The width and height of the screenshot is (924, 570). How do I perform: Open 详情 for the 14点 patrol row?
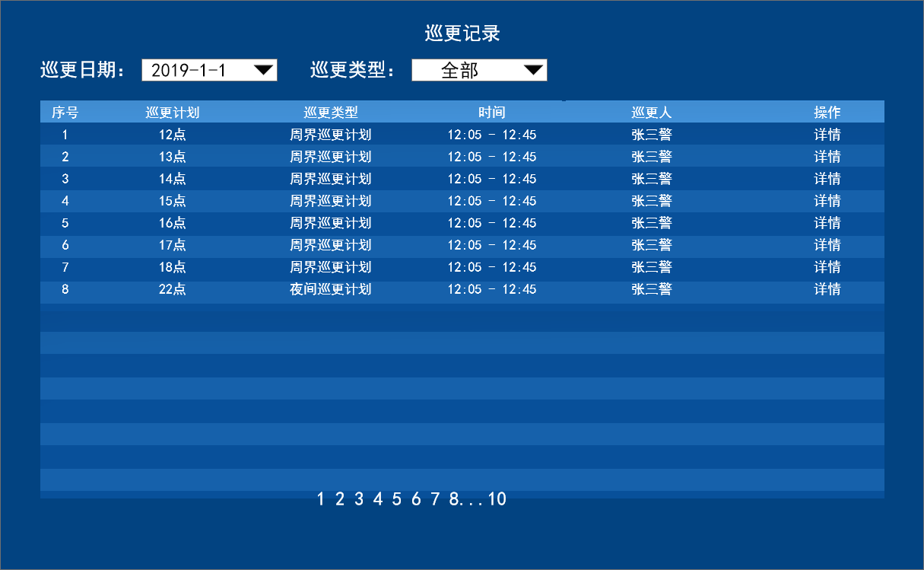[827, 179]
